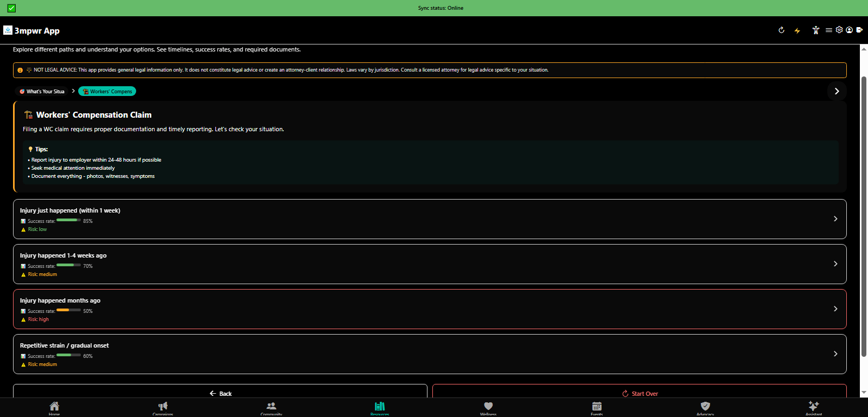The height and width of the screenshot is (417, 868).
Task: Open the user profile account icon
Action: click(850, 30)
